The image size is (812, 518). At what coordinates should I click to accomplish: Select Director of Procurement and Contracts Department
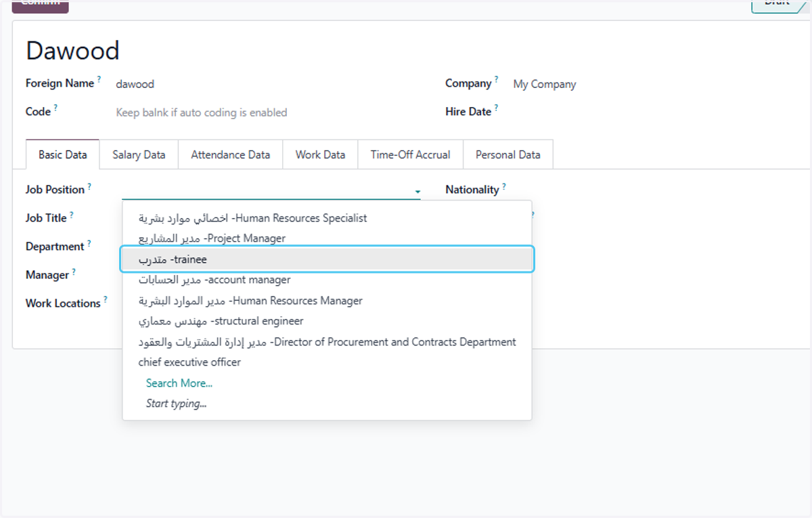[x=328, y=342]
